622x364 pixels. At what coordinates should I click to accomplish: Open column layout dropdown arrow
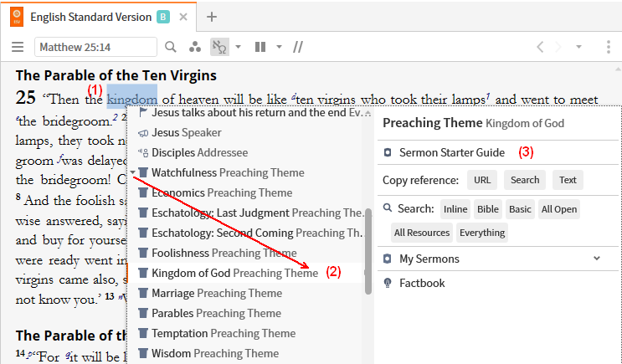click(280, 47)
